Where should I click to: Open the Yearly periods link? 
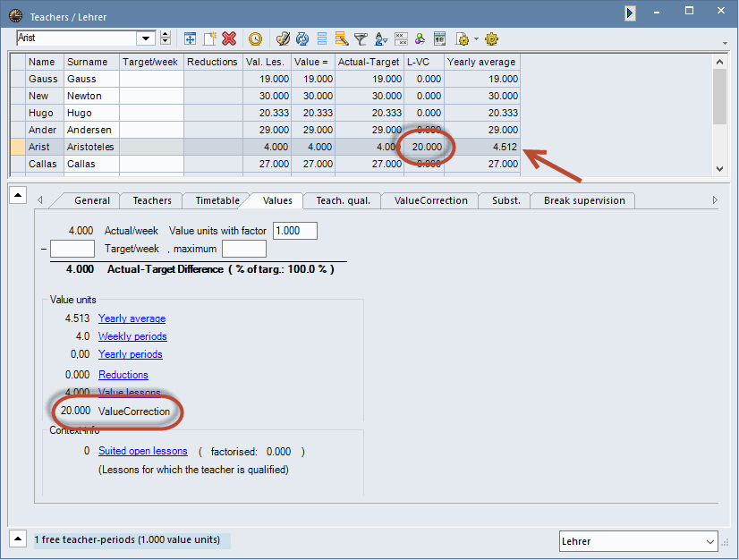pos(130,354)
